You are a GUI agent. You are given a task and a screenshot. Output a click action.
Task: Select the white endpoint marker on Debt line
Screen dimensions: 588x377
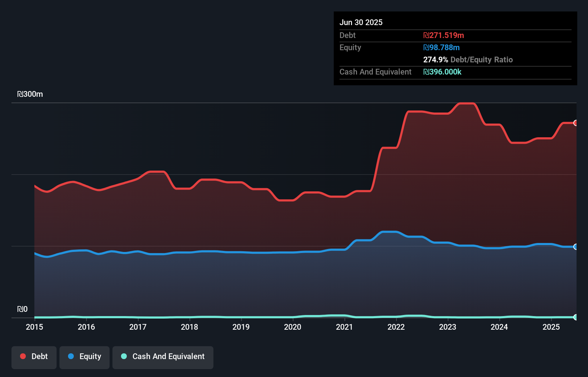pos(576,123)
